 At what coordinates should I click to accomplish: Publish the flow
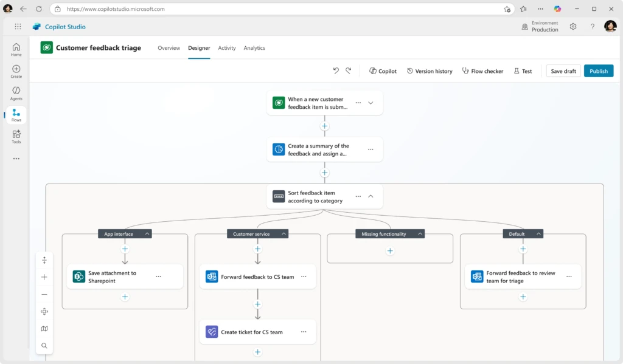click(598, 70)
